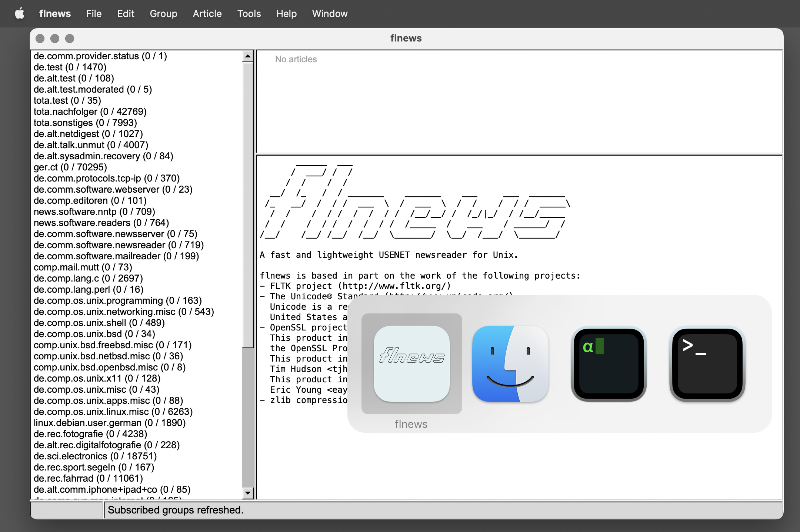Click the group list scroll-down arrow
Viewport: 800px width, 532px height.
(248, 493)
